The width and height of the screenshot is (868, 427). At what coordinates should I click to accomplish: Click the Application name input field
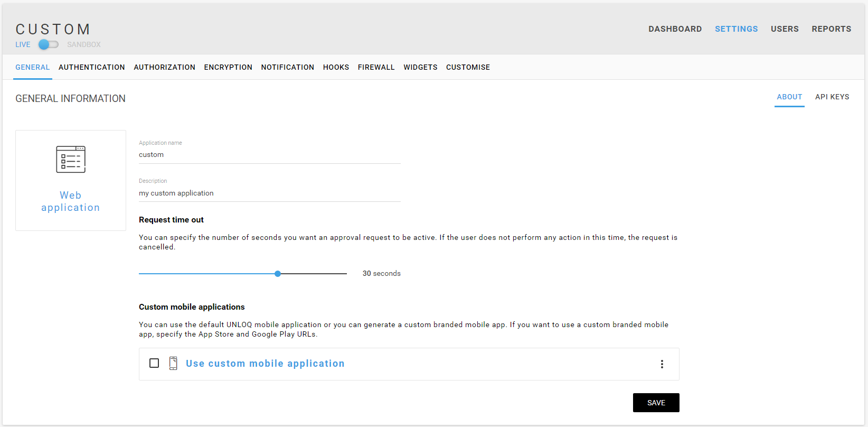point(270,155)
